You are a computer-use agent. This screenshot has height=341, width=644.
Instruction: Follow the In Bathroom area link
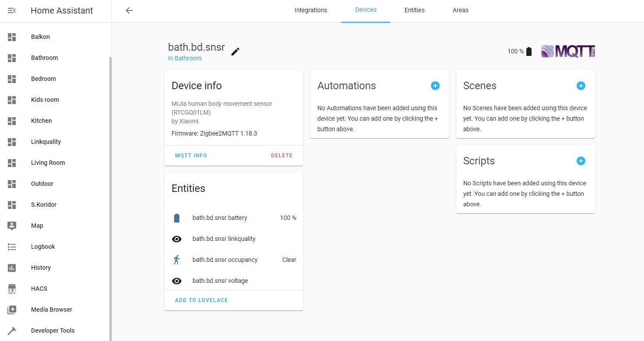[x=185, y=58]
